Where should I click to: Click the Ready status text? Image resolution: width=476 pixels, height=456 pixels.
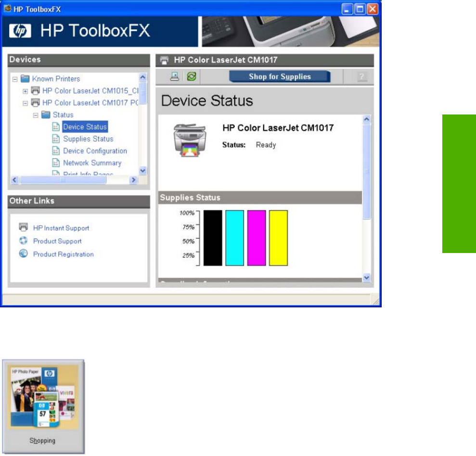(x=266, y=145)
